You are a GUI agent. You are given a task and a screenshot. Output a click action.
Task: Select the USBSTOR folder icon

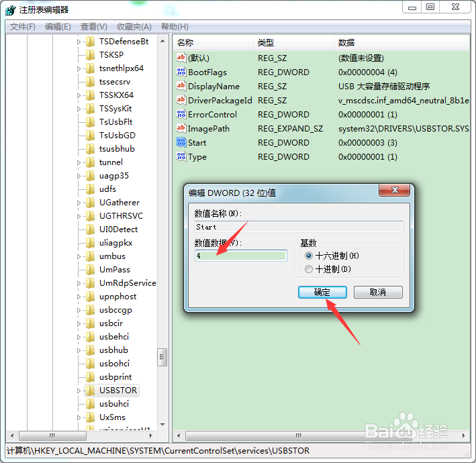pos(90,390)
